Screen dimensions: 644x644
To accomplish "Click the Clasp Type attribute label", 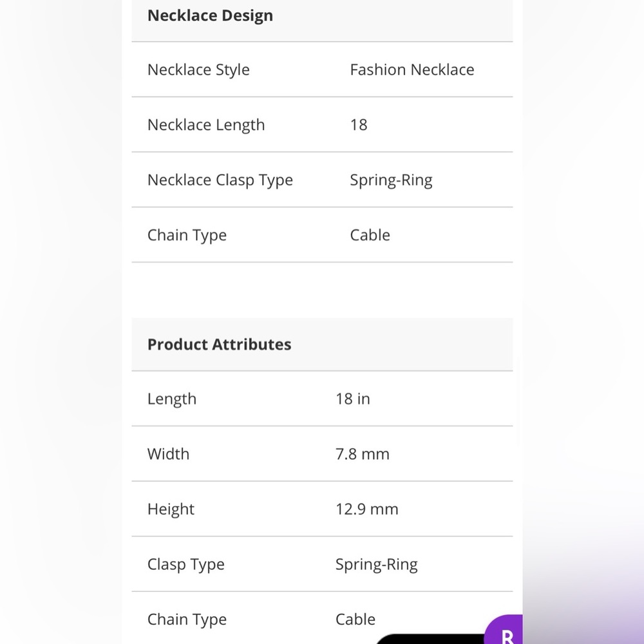I will point(186,564).
